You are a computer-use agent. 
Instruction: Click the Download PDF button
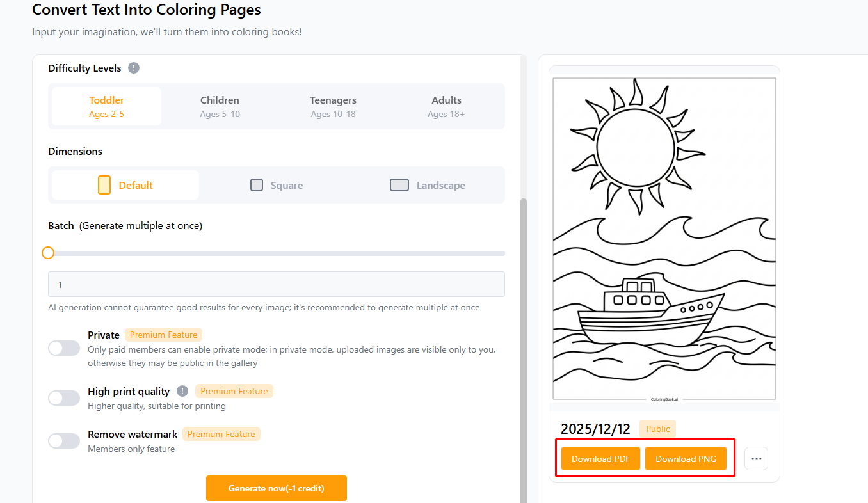tap(600, 459)
